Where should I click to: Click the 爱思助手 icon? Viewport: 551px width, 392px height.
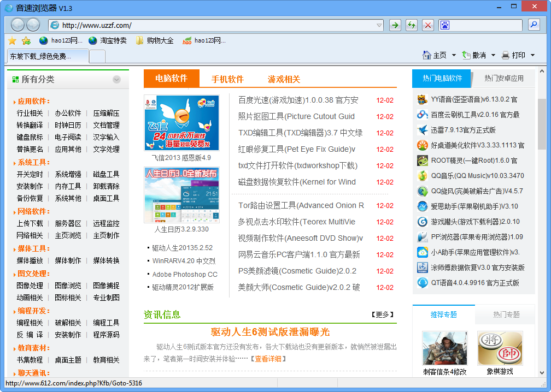[x=423, y=206]
